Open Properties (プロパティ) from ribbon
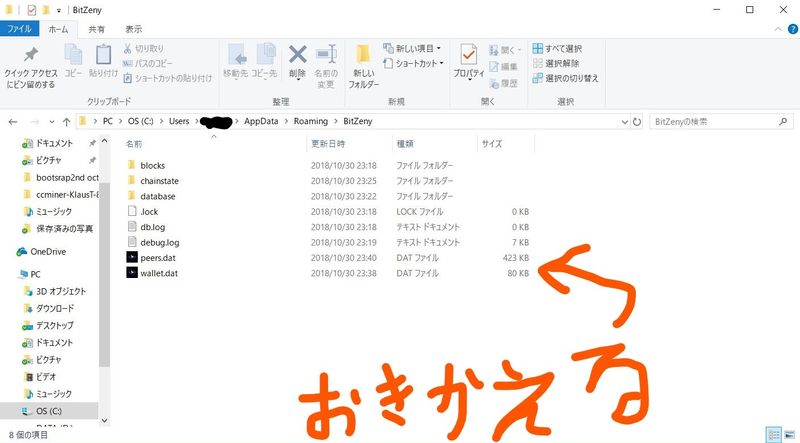Screen dimensions: 800x443 (469, 61)
